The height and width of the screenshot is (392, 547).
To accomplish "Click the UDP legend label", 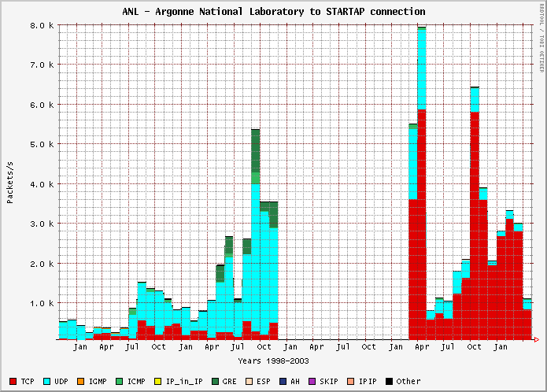I will click(x=61, y=381).
